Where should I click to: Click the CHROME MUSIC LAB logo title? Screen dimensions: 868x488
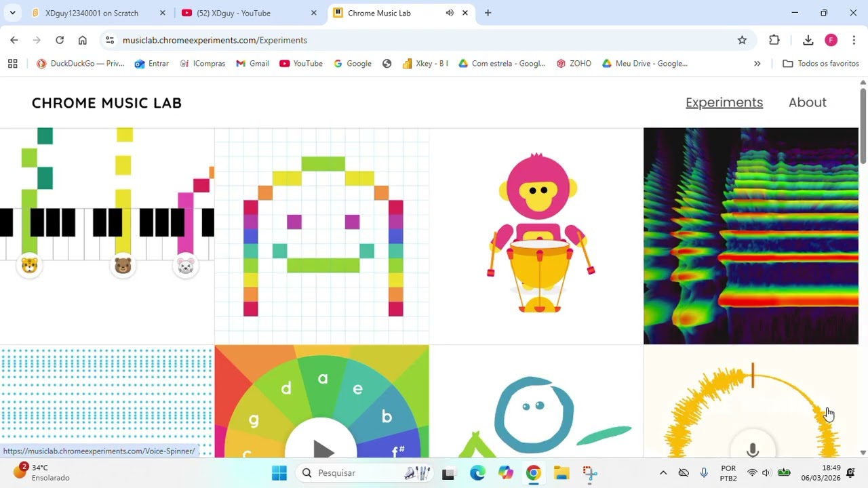[106, 103]
